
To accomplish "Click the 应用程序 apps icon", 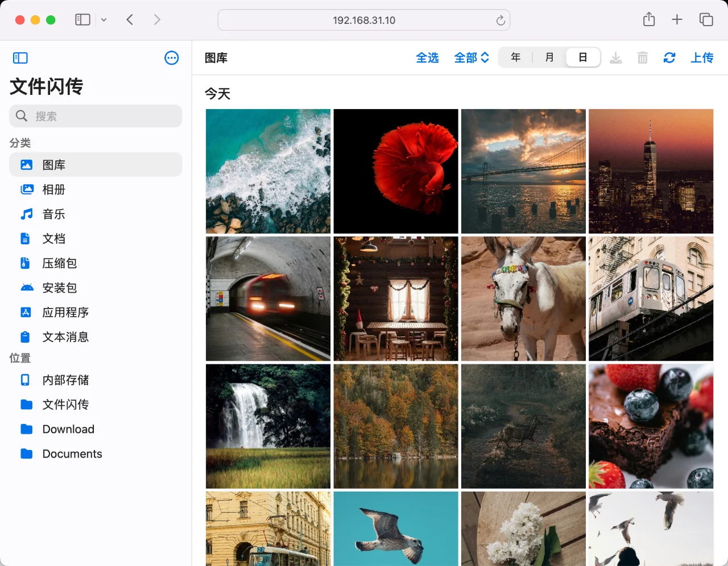I will pos(26,313).
